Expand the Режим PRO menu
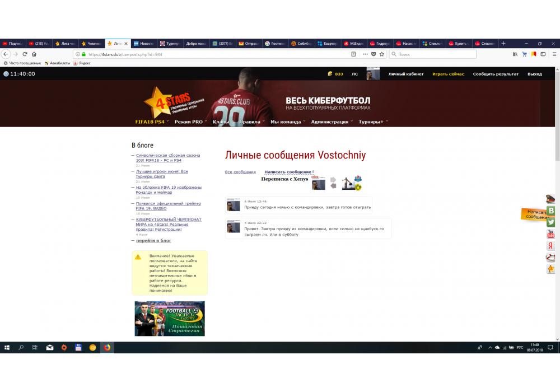The image size is (560, 392). point(190,122)
